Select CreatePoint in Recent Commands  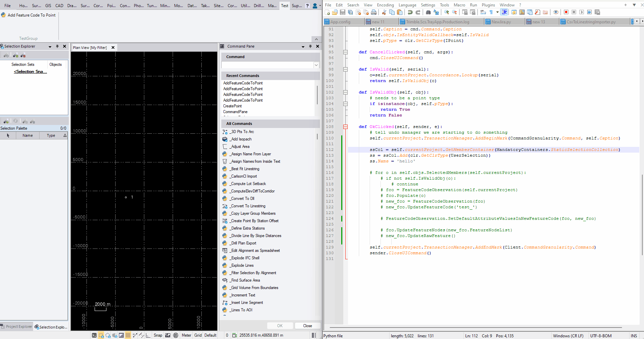[x=232, y=106]
